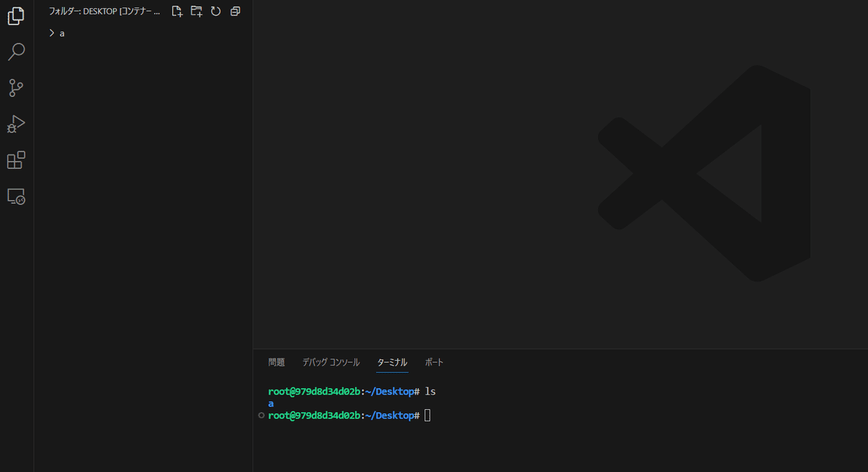The width and height of the screenshot is (868, 472).
Task: Click the ls command text in terminal
Action: pyautogui.click(x=430, y=392)
